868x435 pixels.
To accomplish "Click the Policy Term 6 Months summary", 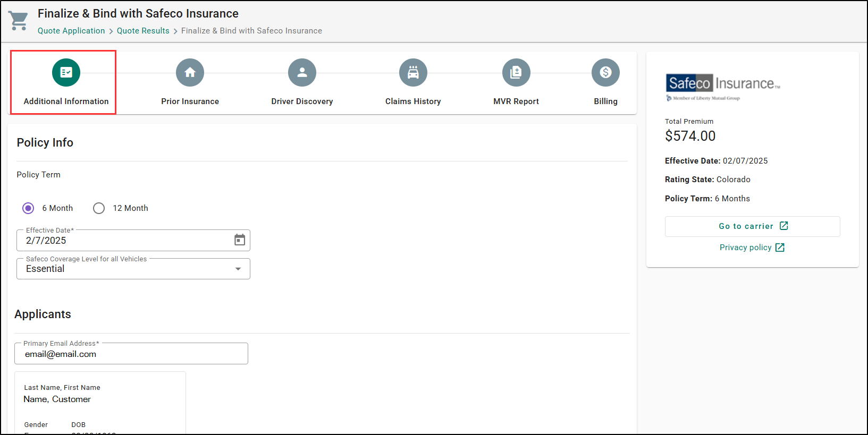I will (707, 199).
